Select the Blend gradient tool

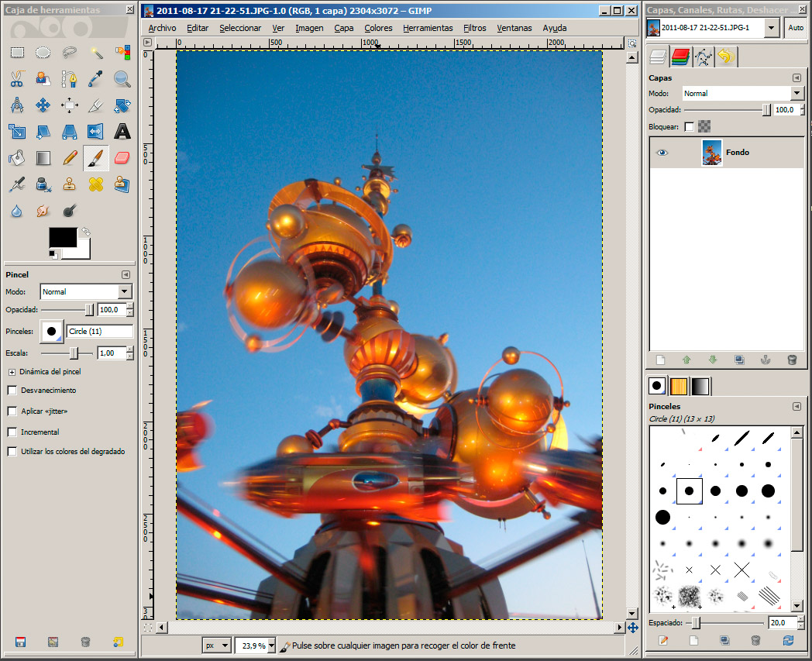point(43,158)
